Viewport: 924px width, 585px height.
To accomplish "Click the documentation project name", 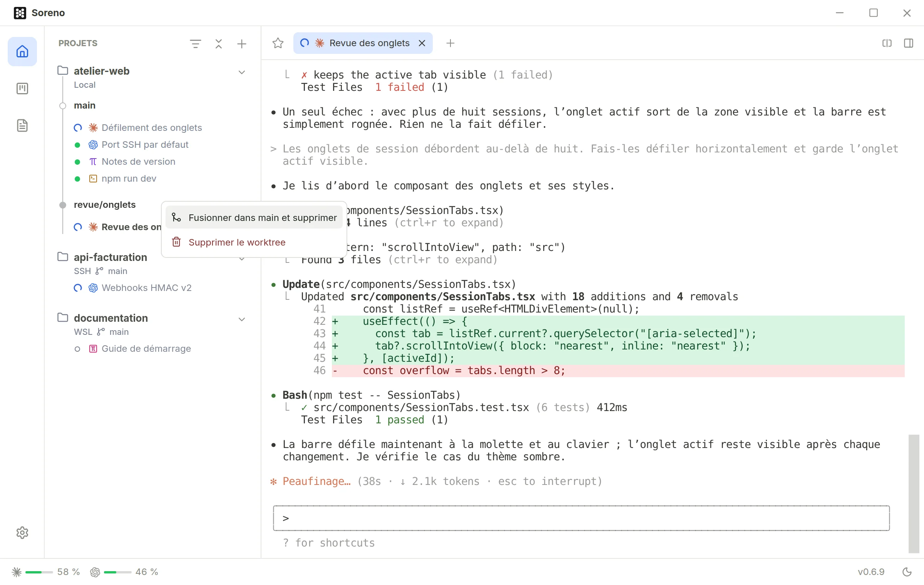I will (x=111, y=318).
